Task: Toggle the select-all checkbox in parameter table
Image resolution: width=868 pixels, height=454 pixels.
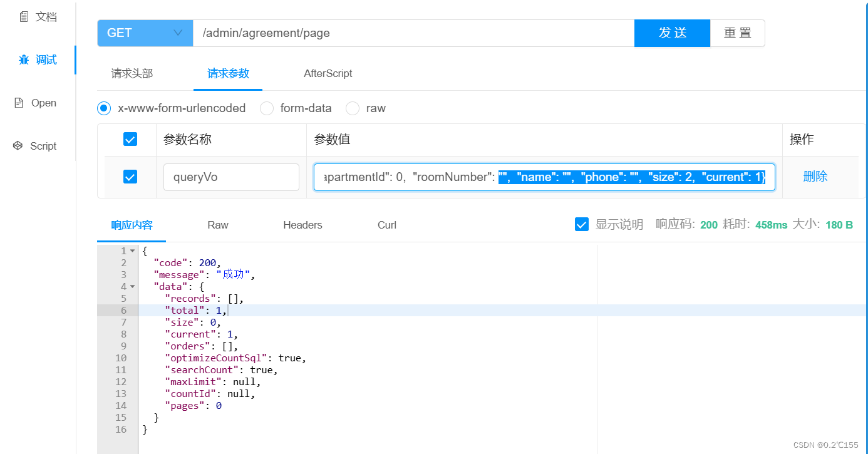Action: pos(130,139)
